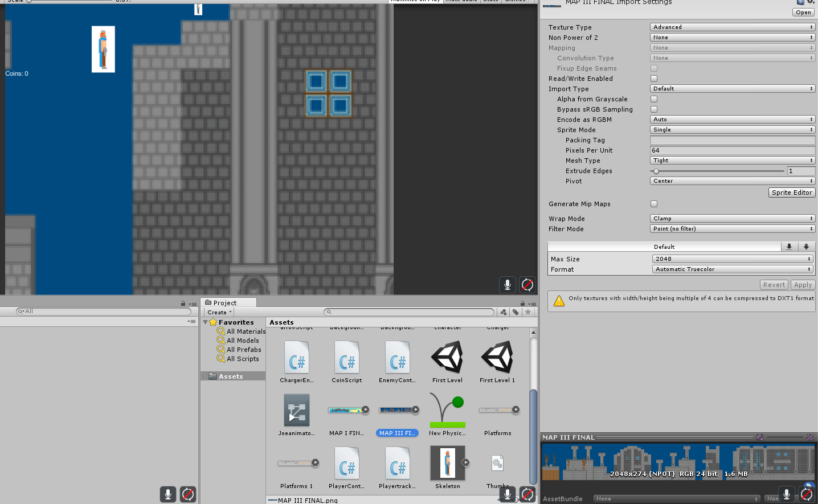Screen dimensions: 818x504
Task: Open the First Level Unity scene
Action: pyautogui.click(x=447, y=358)
